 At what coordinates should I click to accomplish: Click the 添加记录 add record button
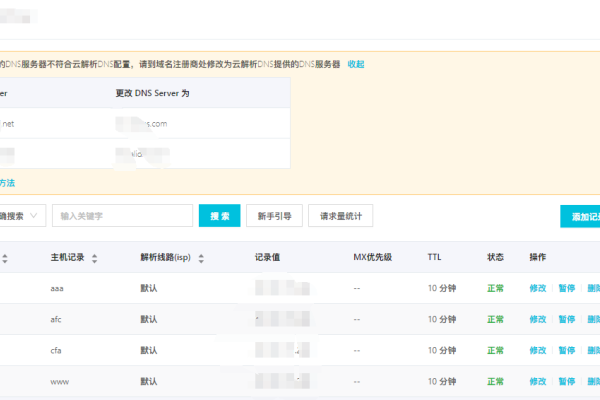[x=580, y=217]
